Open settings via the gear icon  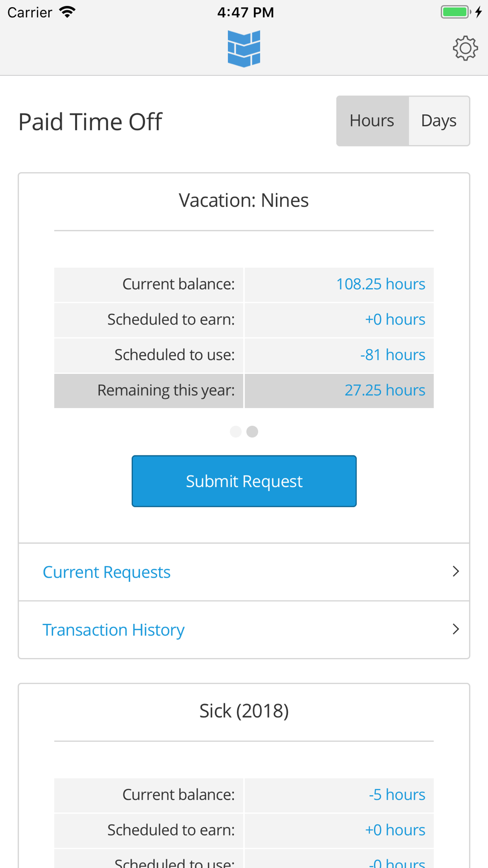coord(465,48)
